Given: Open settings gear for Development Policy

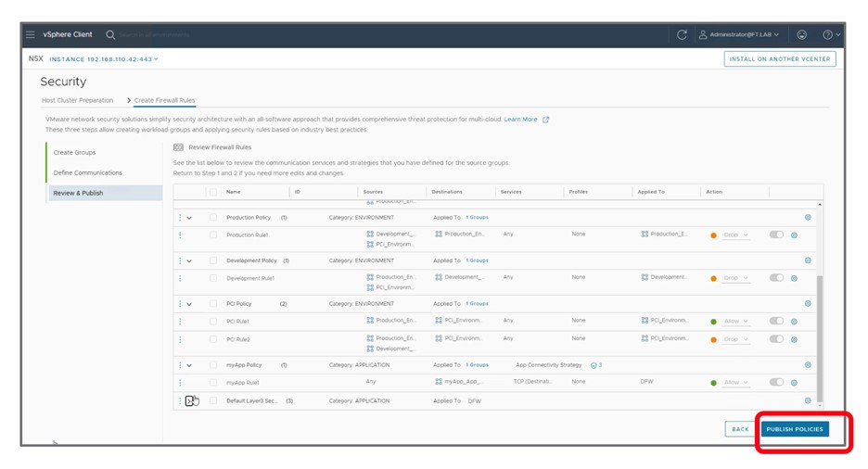Looking at the screenshot, I should [808, 260].
